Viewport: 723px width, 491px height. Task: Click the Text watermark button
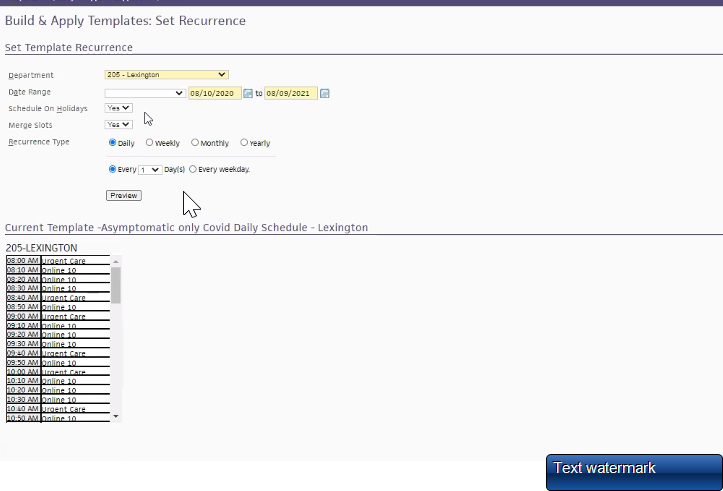point(633,472)
